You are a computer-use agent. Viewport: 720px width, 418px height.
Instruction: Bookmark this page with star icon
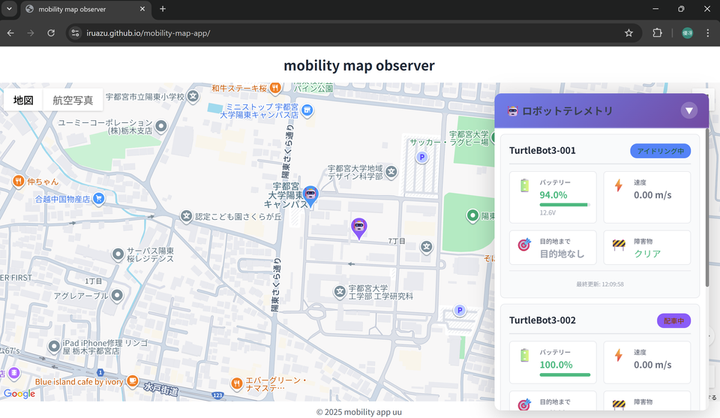629,33
